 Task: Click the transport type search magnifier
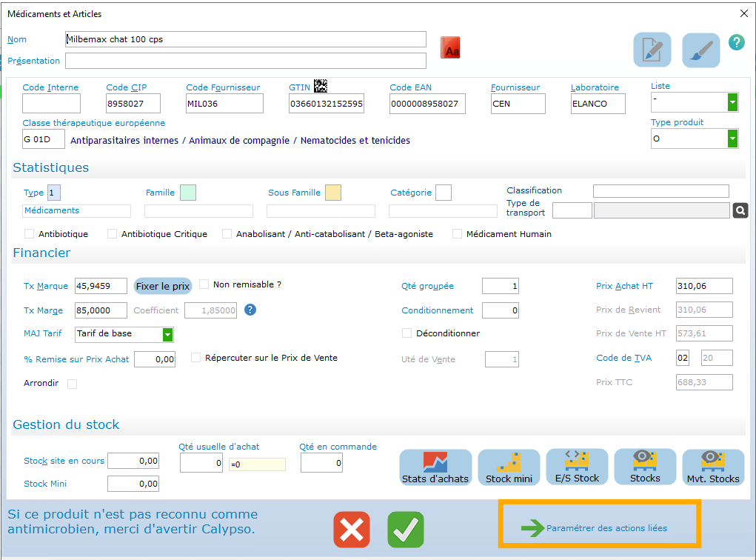point(740,210)
